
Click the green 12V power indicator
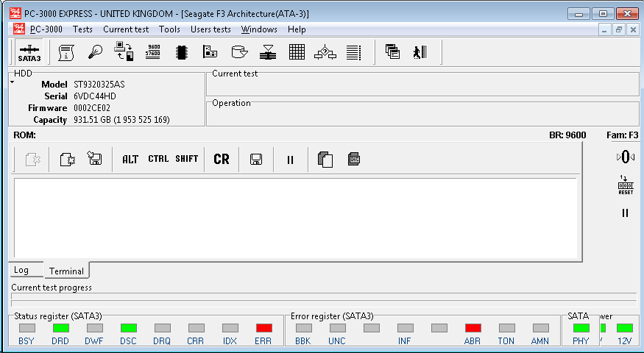click(625, 328)
